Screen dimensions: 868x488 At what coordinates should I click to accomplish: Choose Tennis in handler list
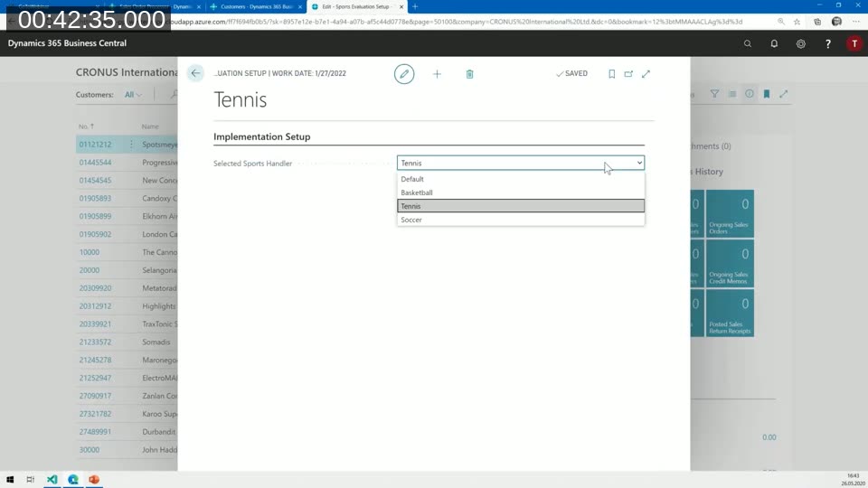[x=521, y=206]
